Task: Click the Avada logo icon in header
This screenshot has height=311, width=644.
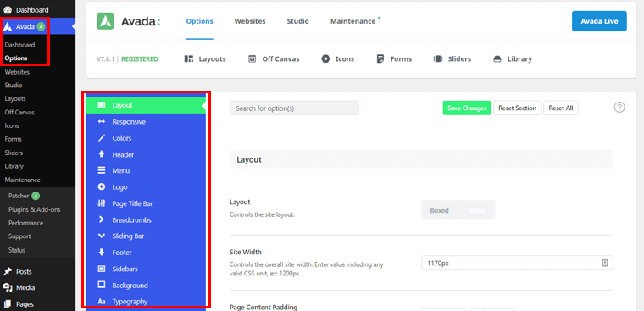Action: [x=105, y=21]
